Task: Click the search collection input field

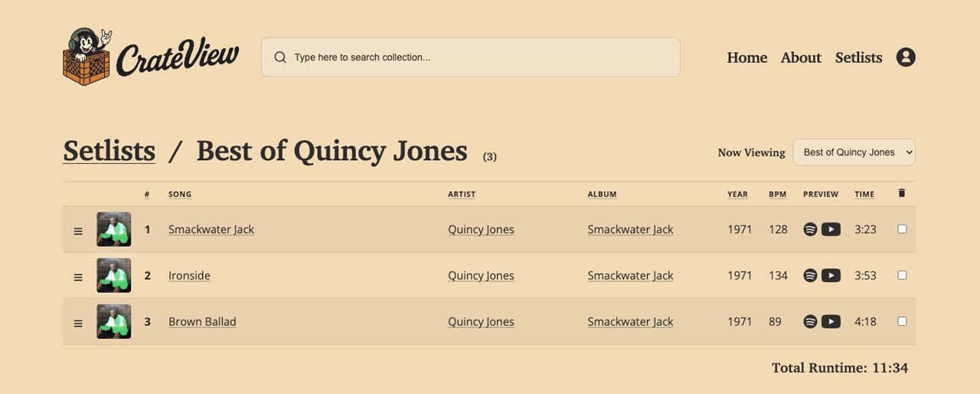Action: 470,57
